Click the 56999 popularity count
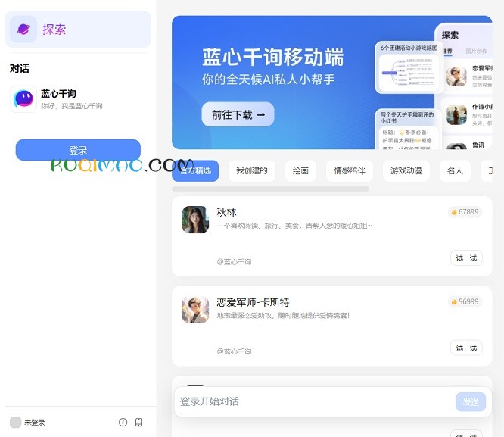Viewport: 504px width, 437px height. pos(468,302)
